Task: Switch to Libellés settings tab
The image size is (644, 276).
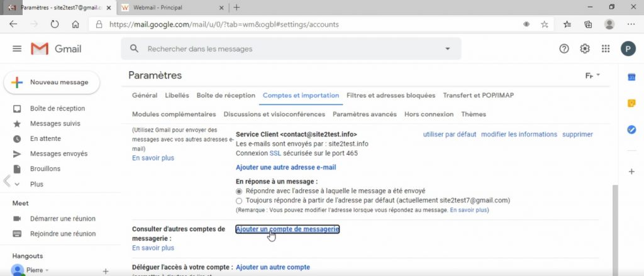Action: (x=177, y=96)
